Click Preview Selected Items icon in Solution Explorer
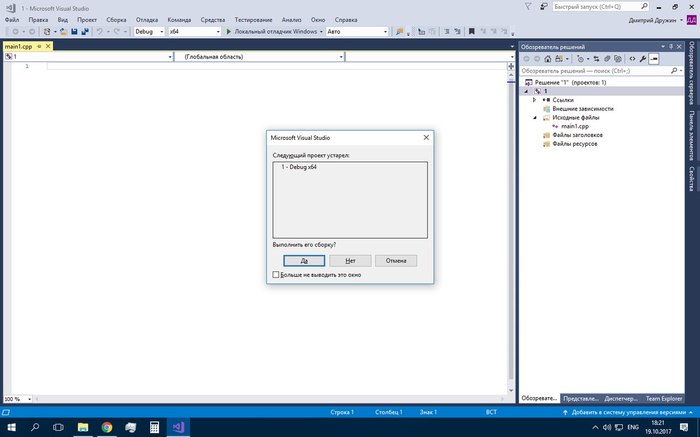 click(654, 59)
